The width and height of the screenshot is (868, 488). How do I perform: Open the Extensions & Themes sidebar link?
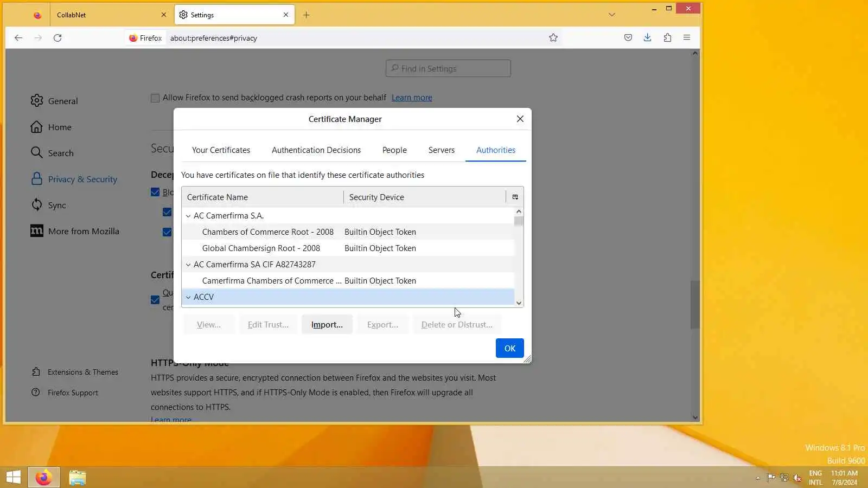(x=75, y=372)
